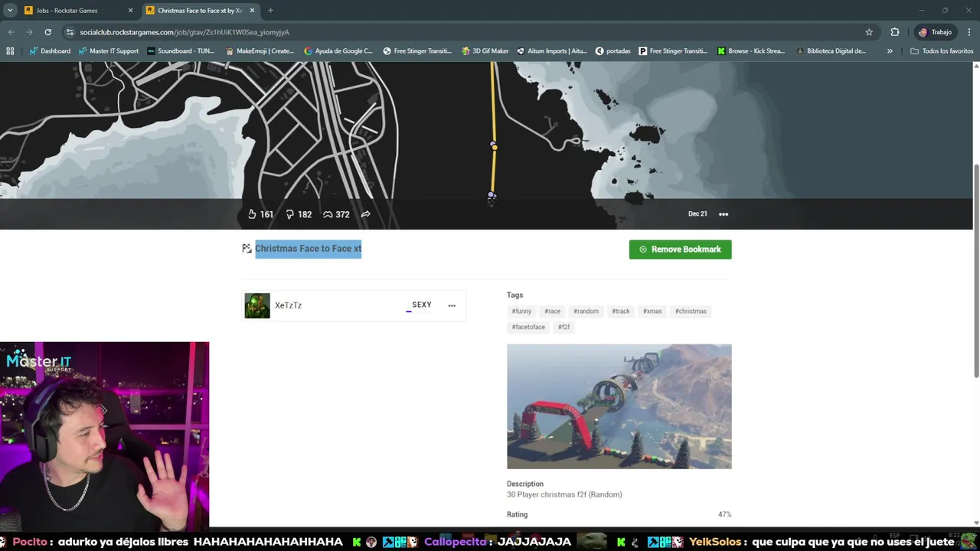Click the 47% rating value
980x551 pixels.
[724, 515]
